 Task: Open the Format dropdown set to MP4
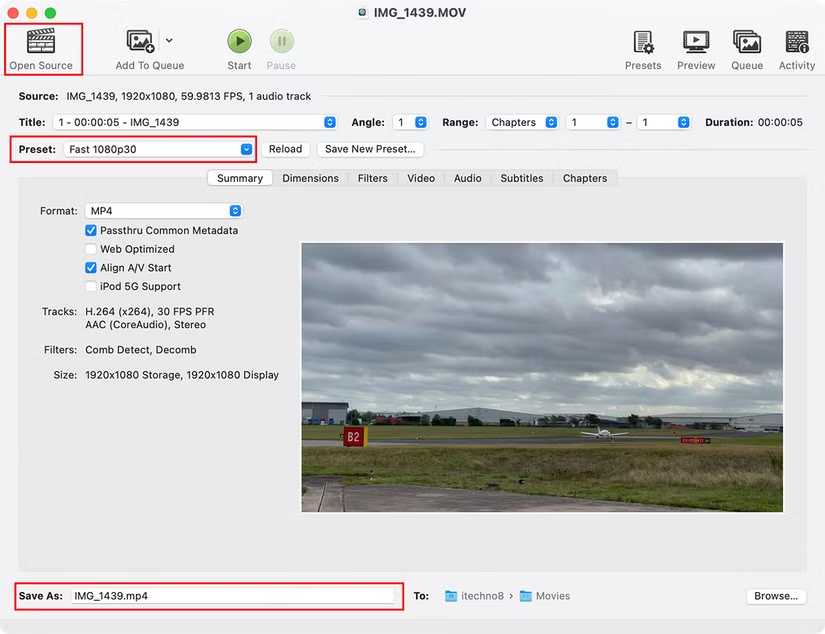(x=163, y=211)
